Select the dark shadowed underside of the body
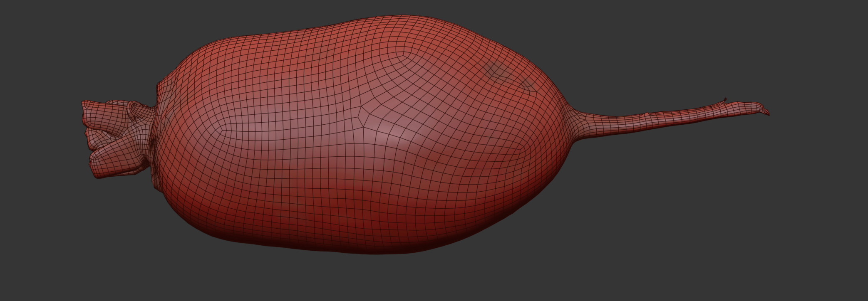Image resolution: width=868 pixels, height=301 pixels. point(354,237)
